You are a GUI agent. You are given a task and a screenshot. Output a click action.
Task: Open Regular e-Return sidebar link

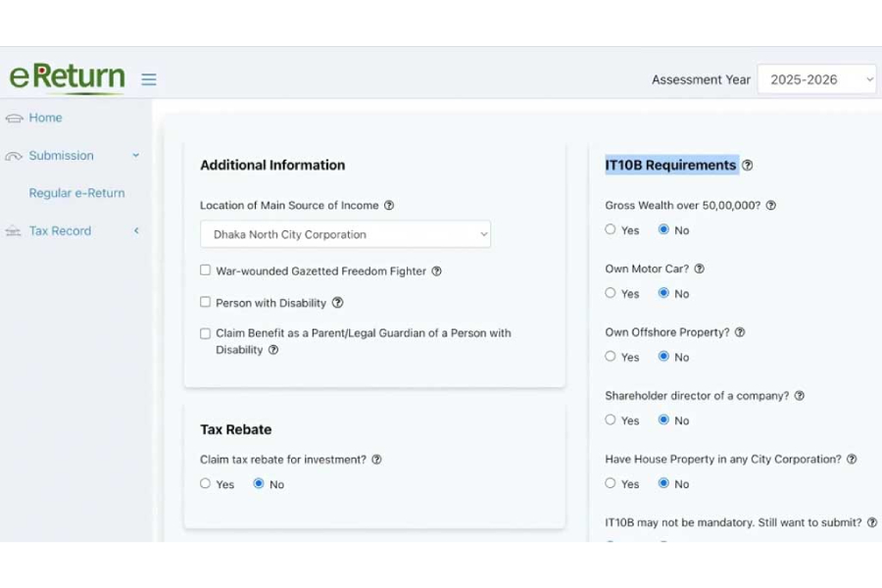point(76,193)
